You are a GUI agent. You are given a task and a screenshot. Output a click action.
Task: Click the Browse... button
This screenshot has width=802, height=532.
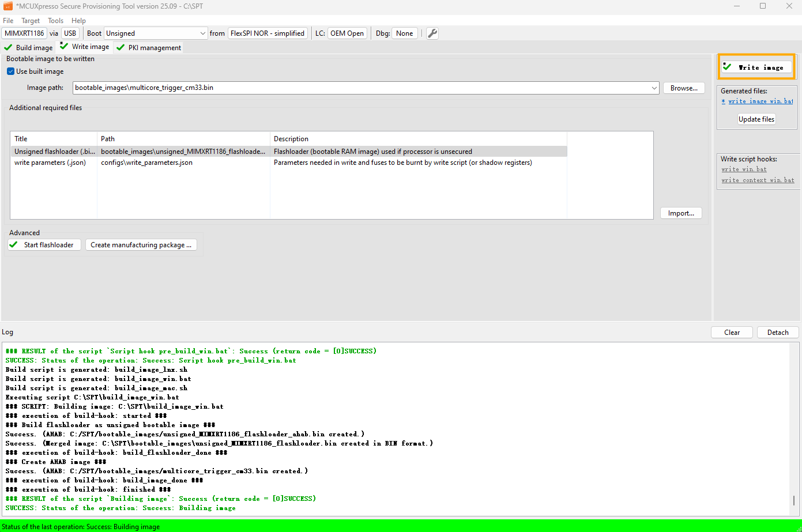tap(684, 88)
